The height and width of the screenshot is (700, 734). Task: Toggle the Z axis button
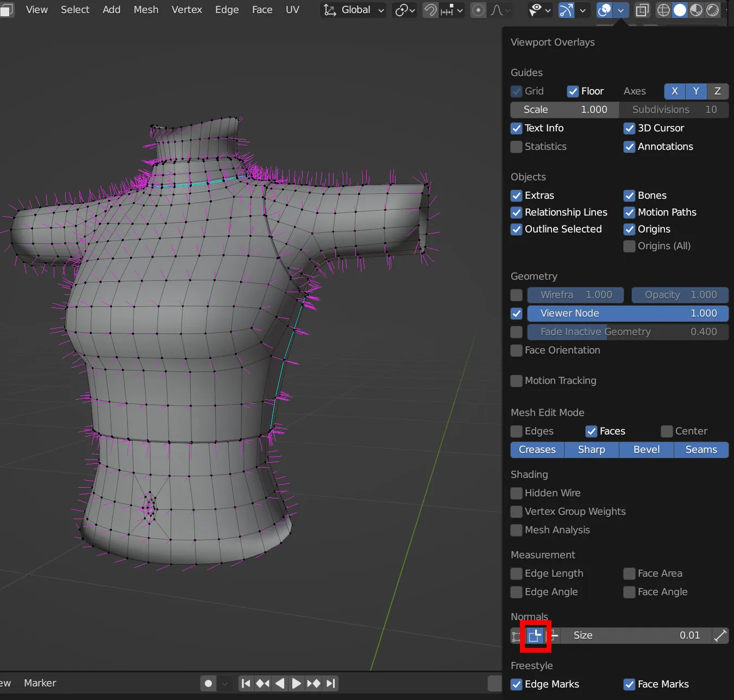718,91
